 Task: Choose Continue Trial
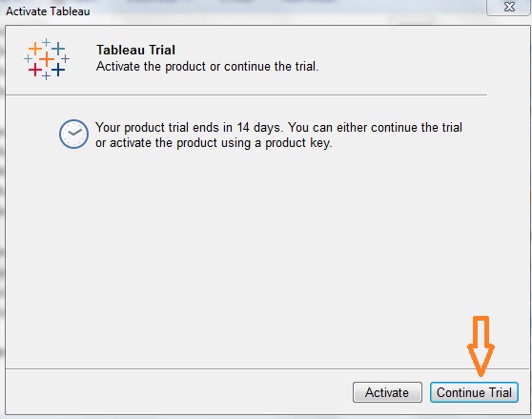[474, 392]
